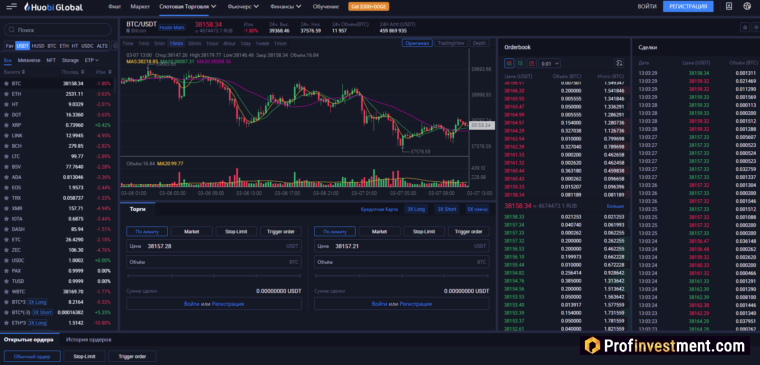Toggle light theme sun icon

pos(757,28)
